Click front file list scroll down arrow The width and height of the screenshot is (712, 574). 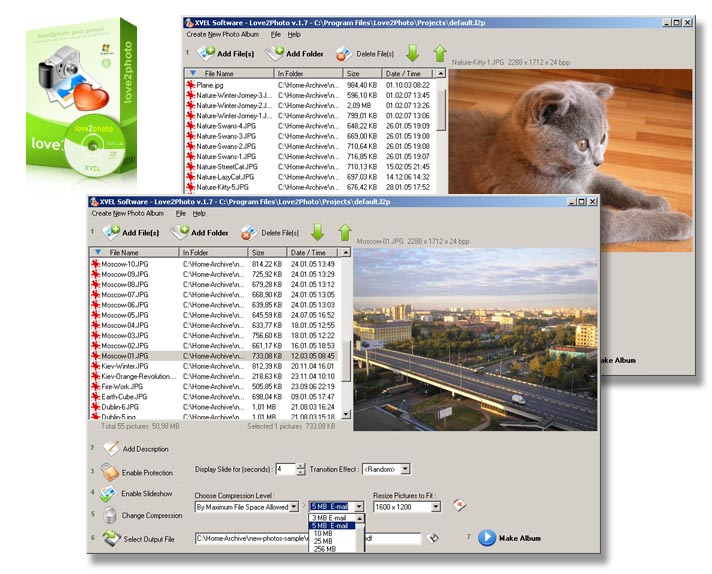tap(346, 414)
